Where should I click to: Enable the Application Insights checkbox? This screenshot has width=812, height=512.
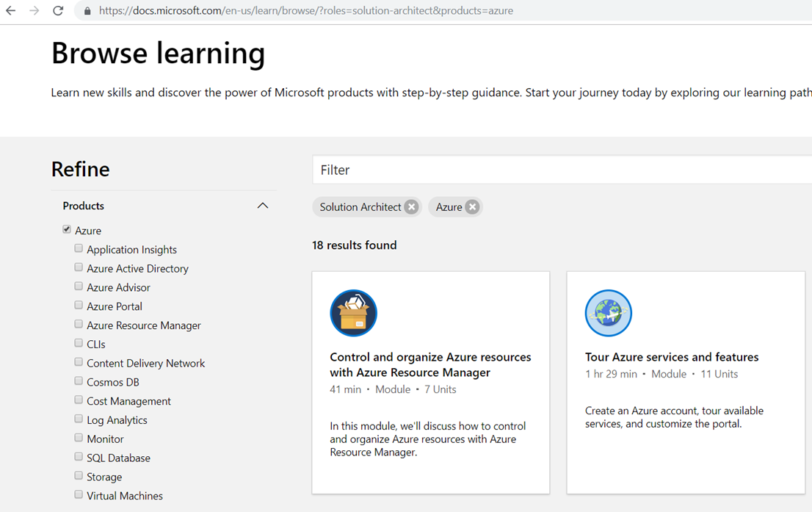coord(79,249)
